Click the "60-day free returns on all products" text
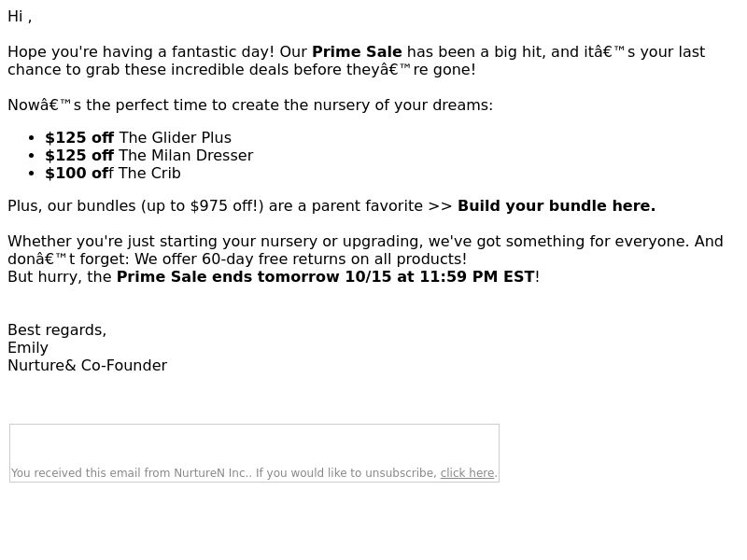747x560 pixels. click(333, 259)
